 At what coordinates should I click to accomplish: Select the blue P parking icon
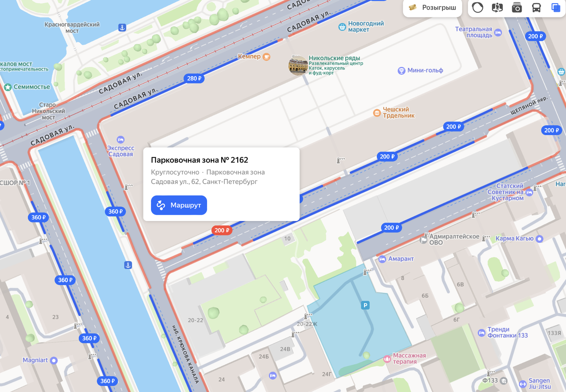click(365, 306)
